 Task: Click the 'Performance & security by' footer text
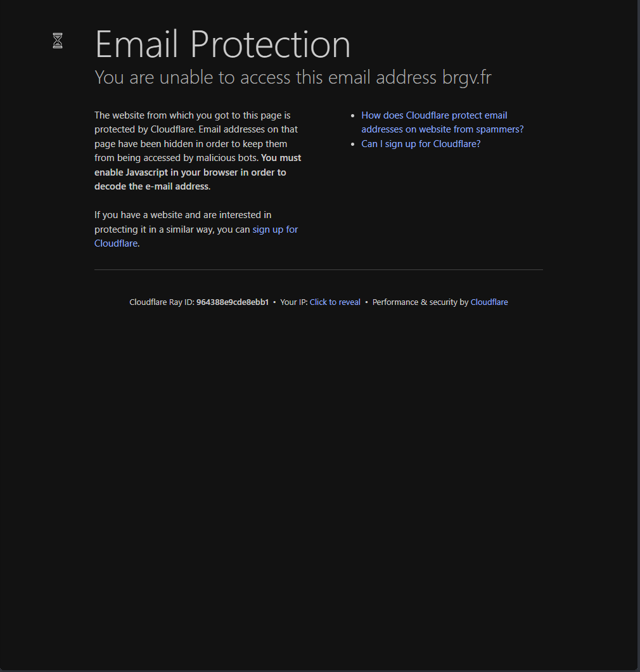(x=420, y=302)
